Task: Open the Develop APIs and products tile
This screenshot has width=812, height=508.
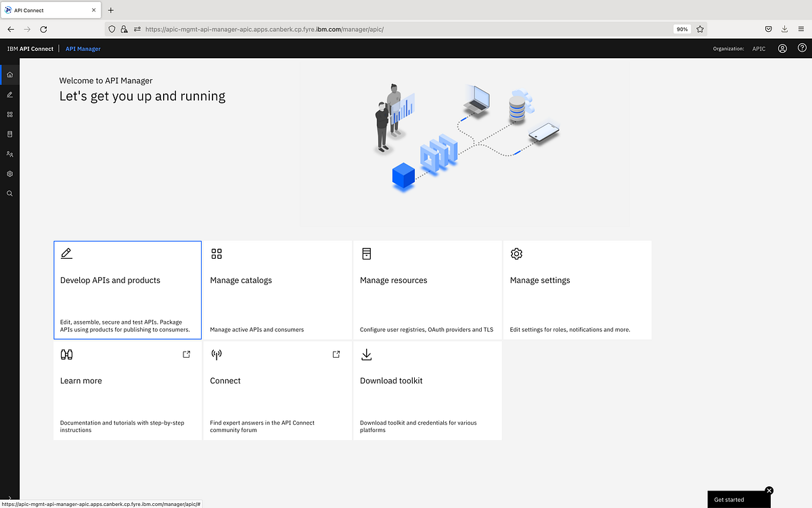Action: [127, 289]
